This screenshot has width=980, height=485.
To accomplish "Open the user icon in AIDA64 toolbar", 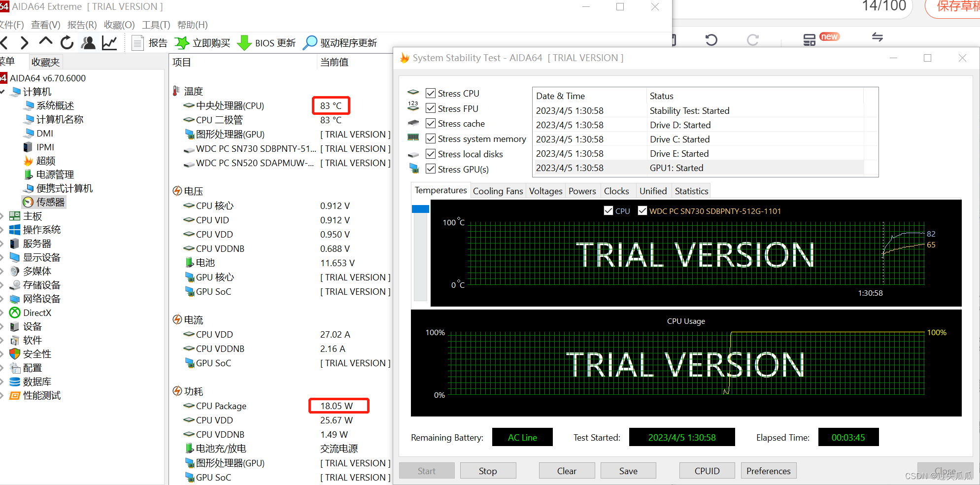I will (89, 43).
